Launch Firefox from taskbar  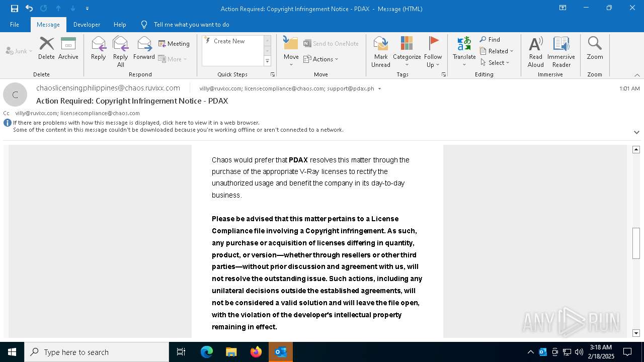coord(256,352)
